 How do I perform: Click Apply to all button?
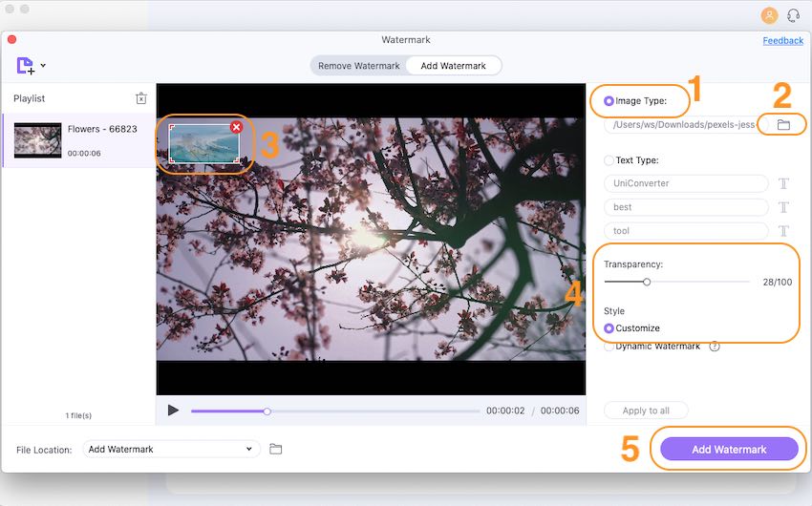coord(646,411)
